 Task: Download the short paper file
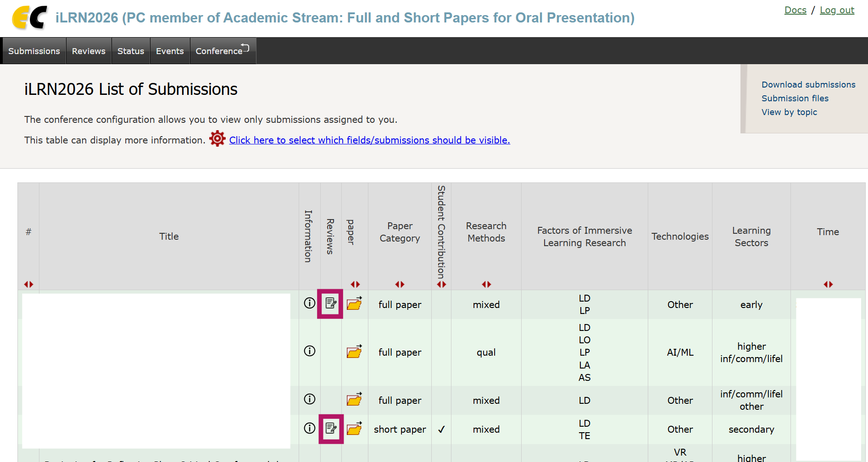tap(354, 429)
